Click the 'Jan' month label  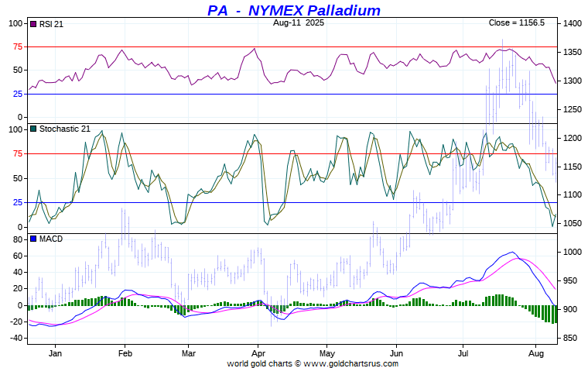(55, 353)
